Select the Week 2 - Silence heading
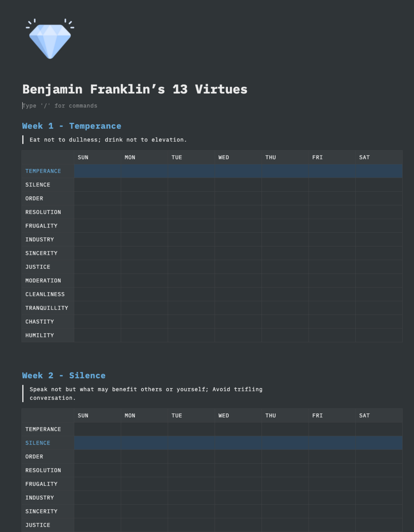414x532 pixels. point(64,375)
